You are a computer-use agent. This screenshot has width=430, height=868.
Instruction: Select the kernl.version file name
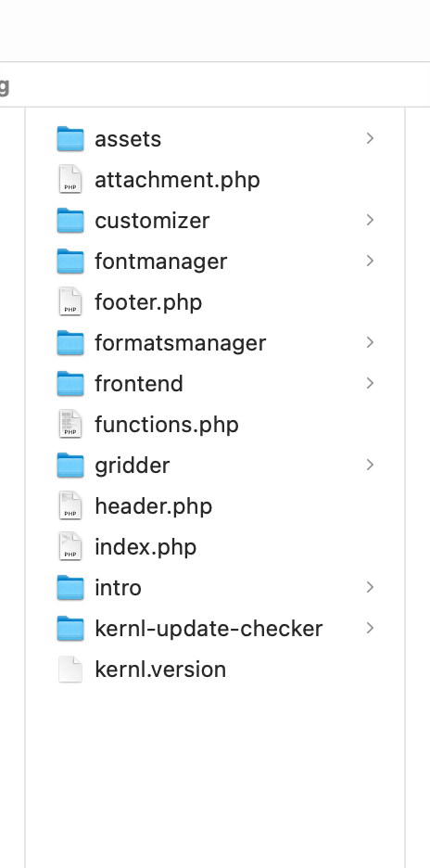[x=160, y=670]
